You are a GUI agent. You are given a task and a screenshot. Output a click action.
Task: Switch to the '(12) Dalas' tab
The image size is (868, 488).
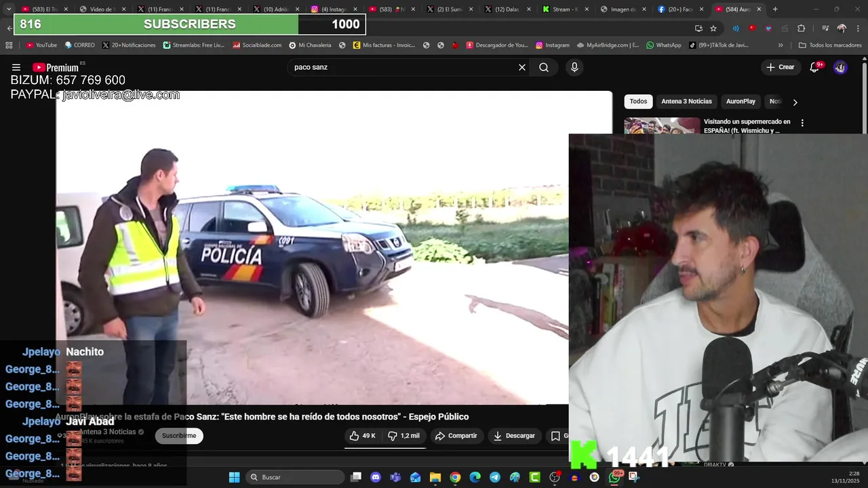[x=507, y=9]
